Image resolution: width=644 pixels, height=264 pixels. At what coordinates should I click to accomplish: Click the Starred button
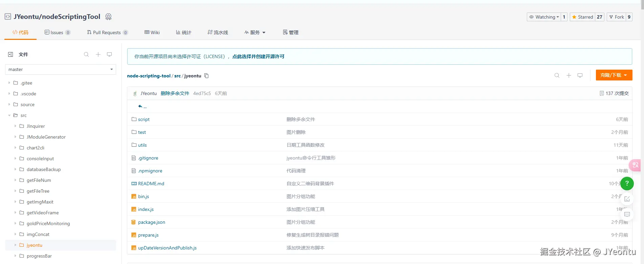(582, 17)
